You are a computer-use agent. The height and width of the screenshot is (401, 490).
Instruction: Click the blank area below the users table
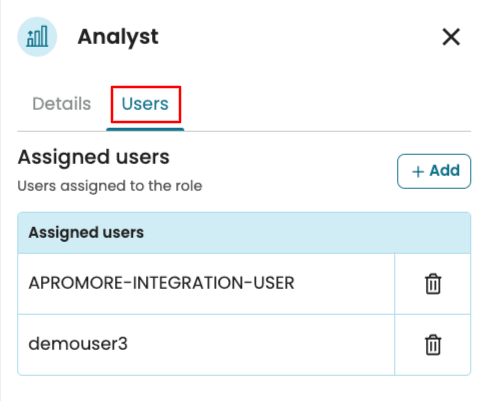[245, 389]
